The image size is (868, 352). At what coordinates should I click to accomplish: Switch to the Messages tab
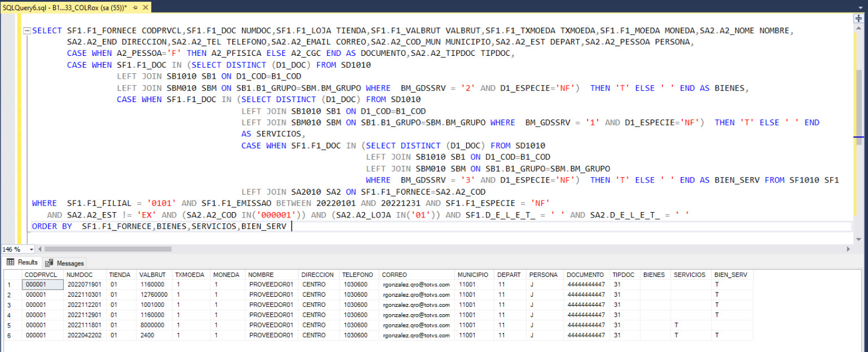pyautogui.click(x=65, y=263)
